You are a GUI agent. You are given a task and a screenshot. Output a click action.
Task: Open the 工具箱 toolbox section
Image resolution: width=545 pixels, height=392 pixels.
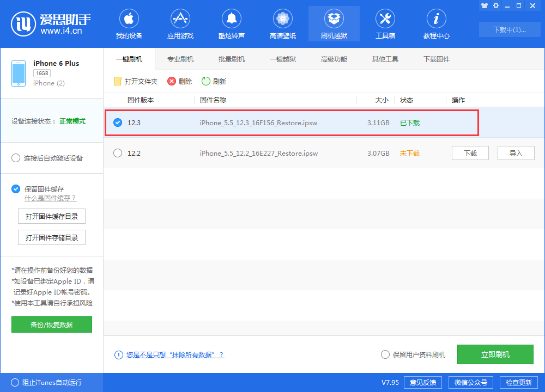385,23
